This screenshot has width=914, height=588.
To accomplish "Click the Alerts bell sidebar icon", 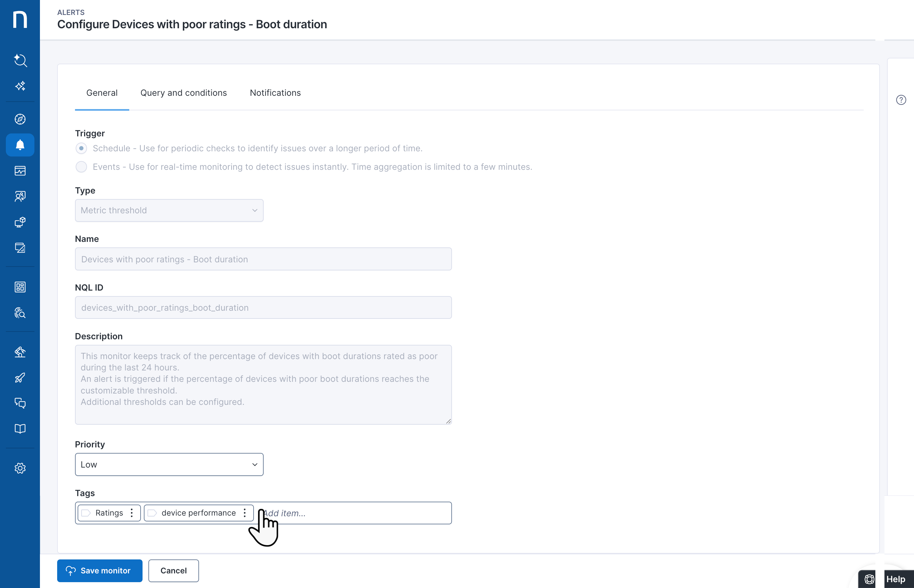I will pyautogui.click(x=20, y=145).
